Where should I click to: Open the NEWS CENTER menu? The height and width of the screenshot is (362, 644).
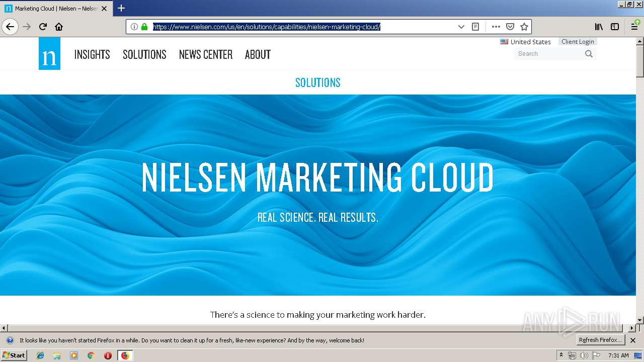(206, 54)
